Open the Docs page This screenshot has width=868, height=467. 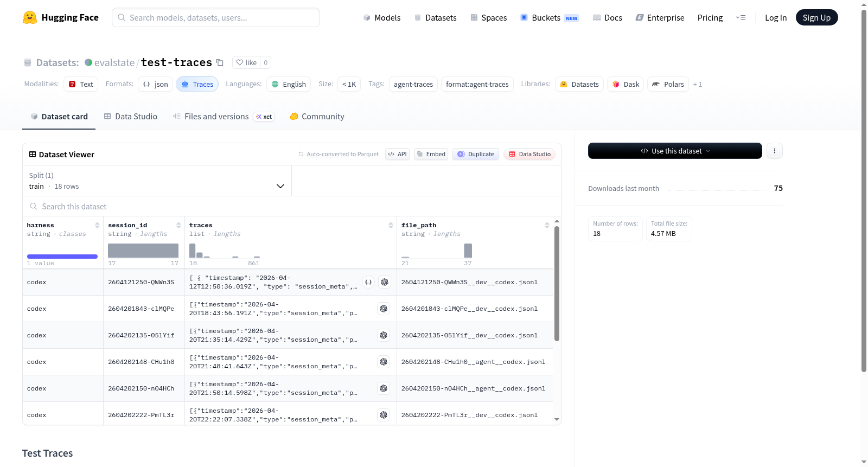(x=607, y=17)
